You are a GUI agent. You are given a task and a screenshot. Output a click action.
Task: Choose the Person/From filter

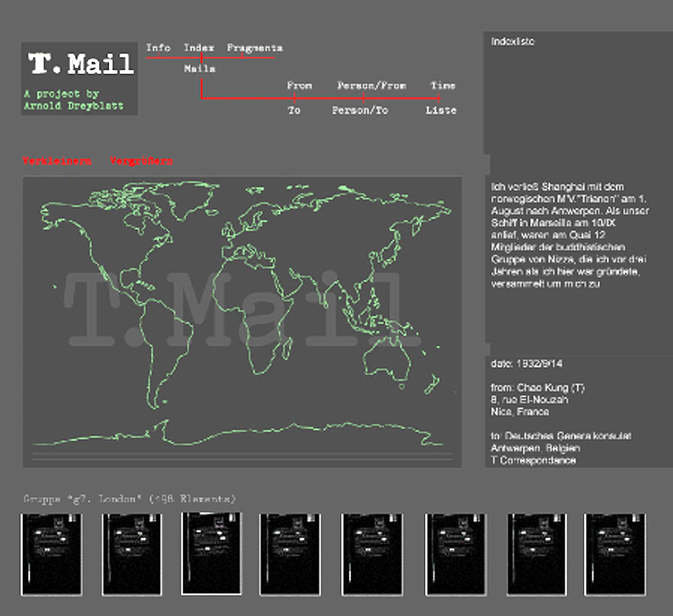tap(372, 86)
